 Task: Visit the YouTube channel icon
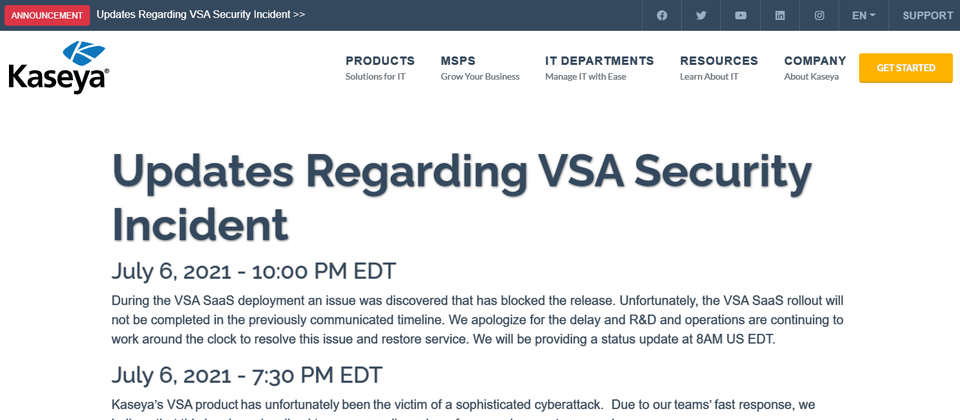[x=741, y=15]
